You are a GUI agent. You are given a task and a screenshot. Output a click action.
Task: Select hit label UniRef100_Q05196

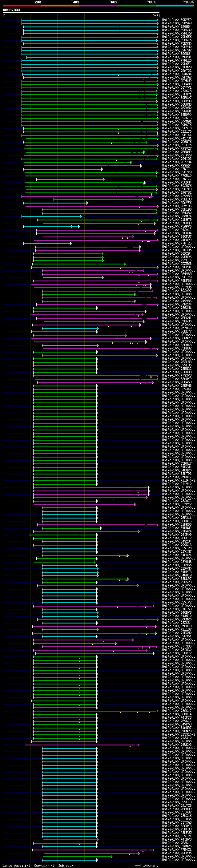[x=177, y=206]
